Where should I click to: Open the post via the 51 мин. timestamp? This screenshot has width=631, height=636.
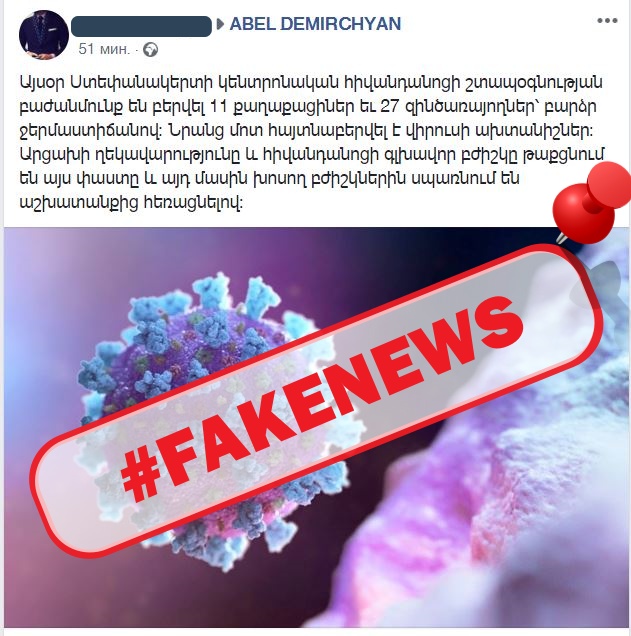tap(104, 49)
